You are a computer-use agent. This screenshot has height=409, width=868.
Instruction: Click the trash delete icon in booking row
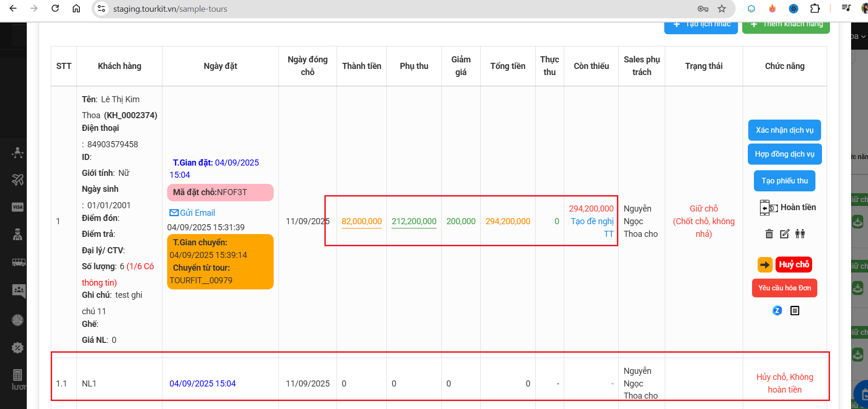769,234
